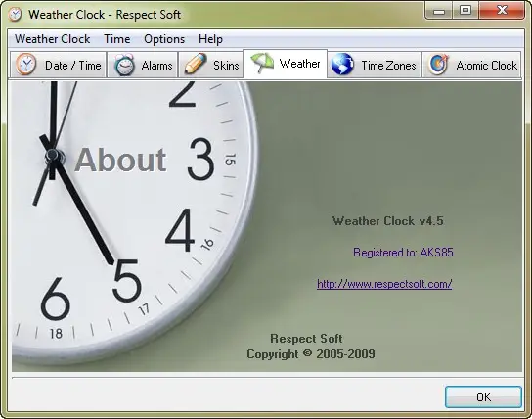Click the globe icon on Time Zones tab
The height and width of the screenshot is (419, 532).
click(x=342, y=64)
